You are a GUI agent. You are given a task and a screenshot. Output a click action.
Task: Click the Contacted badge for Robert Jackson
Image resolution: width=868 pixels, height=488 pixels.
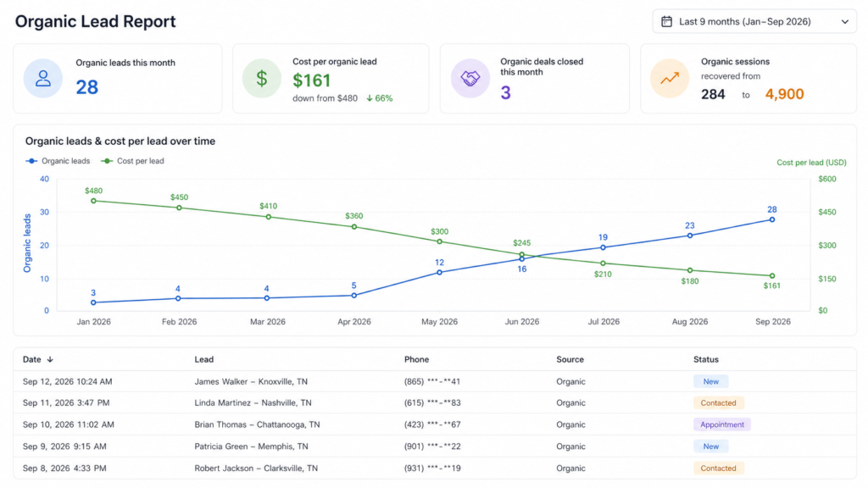(x=719, y=468)
